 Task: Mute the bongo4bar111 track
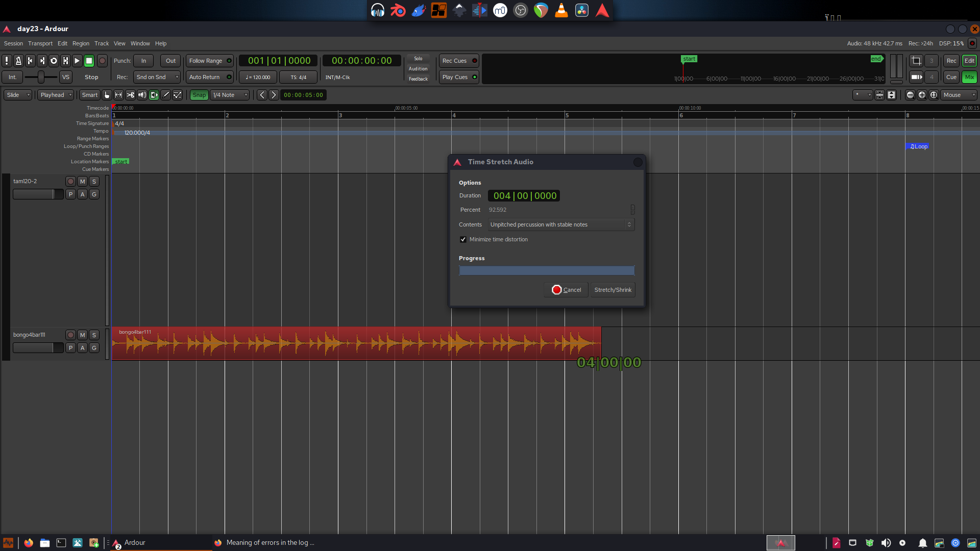[82, 335]
